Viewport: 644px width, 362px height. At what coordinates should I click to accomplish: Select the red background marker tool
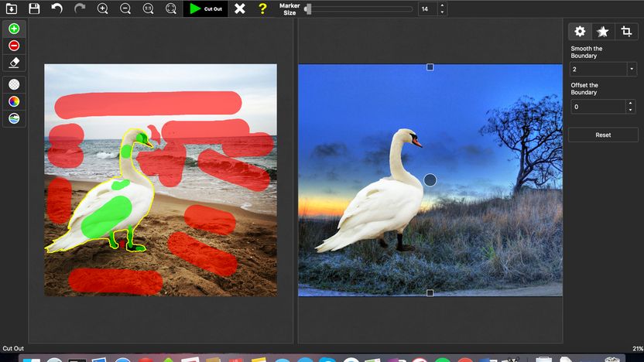tap(14, 46)
